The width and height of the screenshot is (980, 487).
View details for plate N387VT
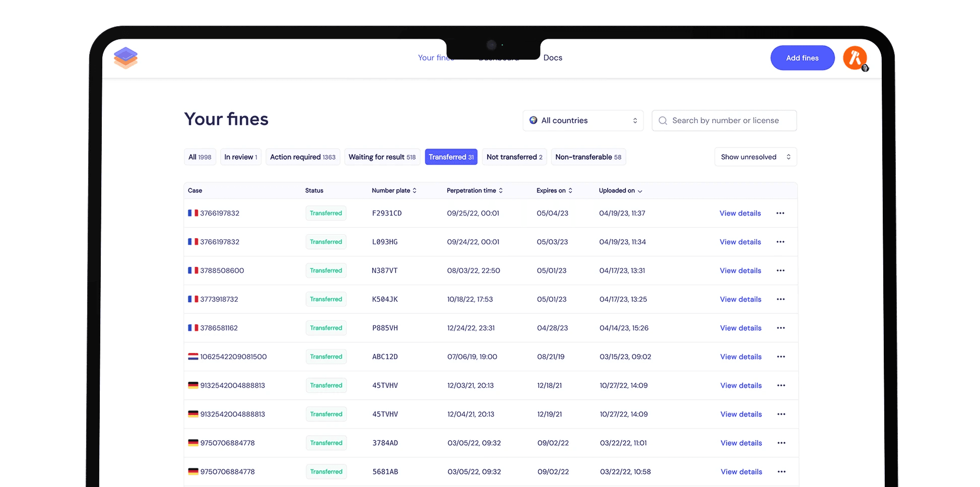point(741,270)
